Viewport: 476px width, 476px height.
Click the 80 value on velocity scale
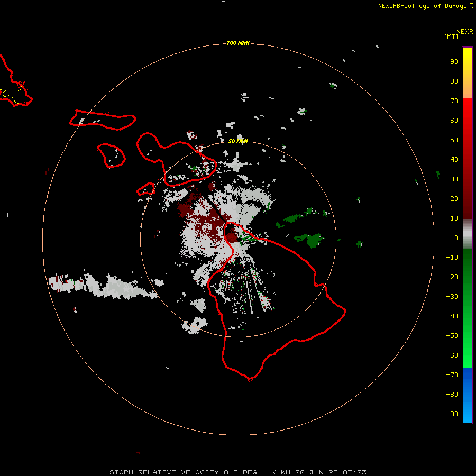tap(454, 81)
